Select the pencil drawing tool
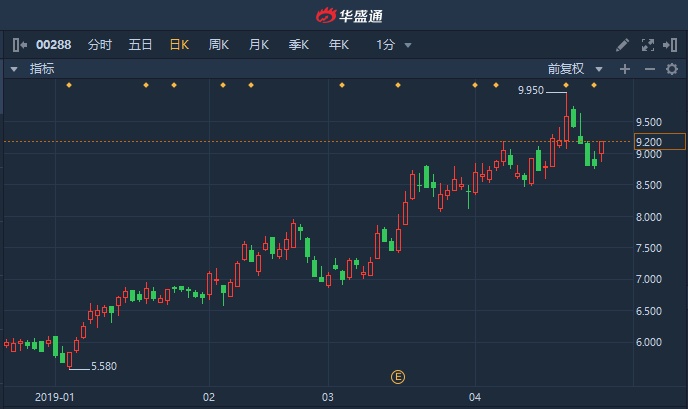 [622, 45]
